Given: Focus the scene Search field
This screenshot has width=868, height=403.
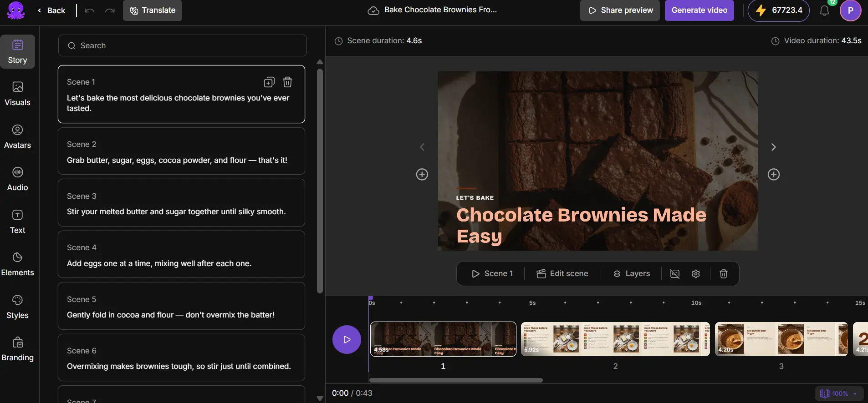Looking at the screenshot, I should 182,45.
